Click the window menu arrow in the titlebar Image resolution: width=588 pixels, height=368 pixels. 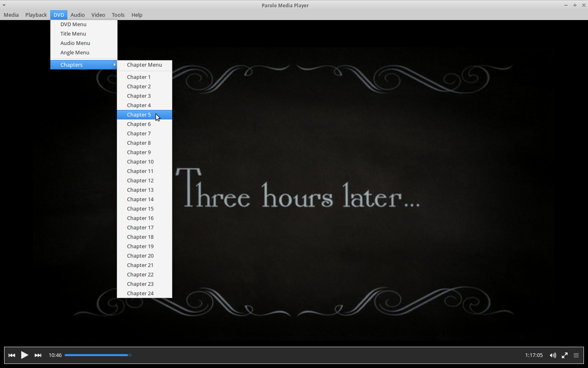[4, 5]
